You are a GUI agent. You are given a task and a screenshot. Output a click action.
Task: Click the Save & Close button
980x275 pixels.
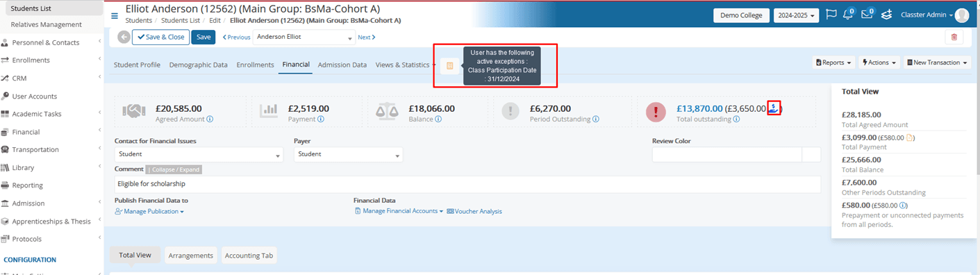(x=160, y=37)
